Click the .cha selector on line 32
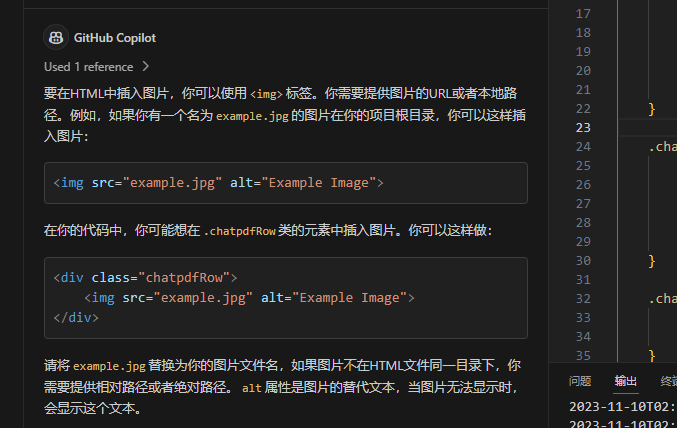Screen dimensions: 677x428 664,298
